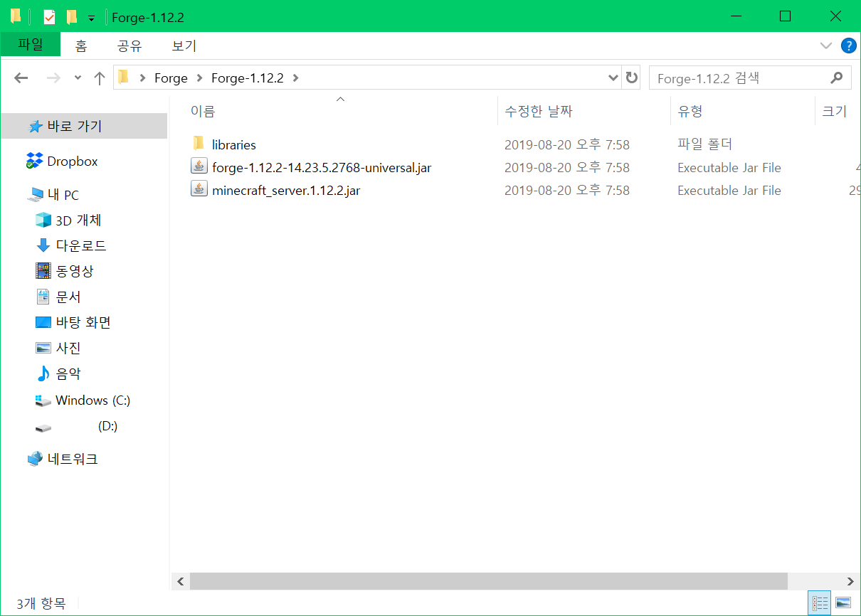Screen dimensions: 861x616
Task: Sort by the 크기 column header
Action: [x=835, y=111]
